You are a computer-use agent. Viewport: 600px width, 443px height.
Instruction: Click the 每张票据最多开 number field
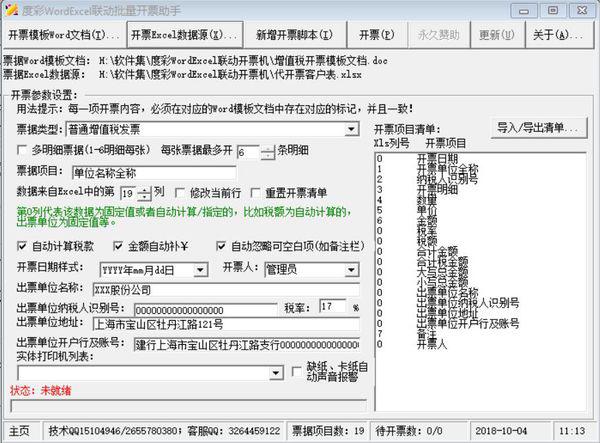click(x=249, y=152)
